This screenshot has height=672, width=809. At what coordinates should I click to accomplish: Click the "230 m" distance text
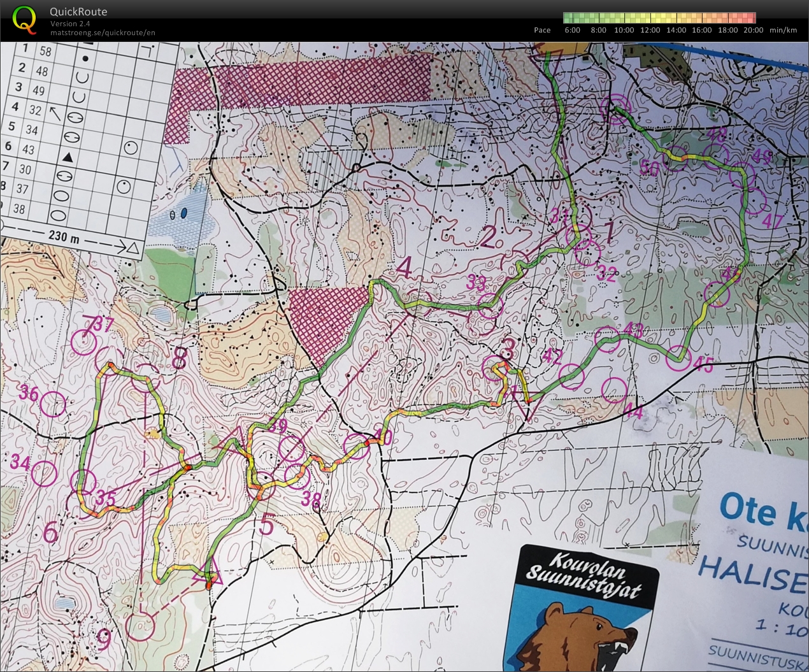[64, 237]
